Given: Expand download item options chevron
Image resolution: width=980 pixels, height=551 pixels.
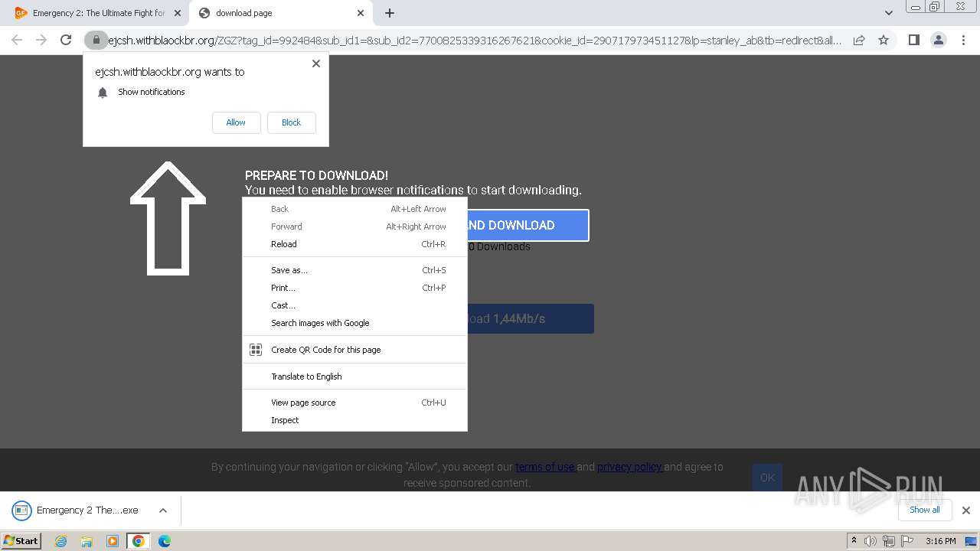Looking at the screenshot, I should click(x=163, y=510).
